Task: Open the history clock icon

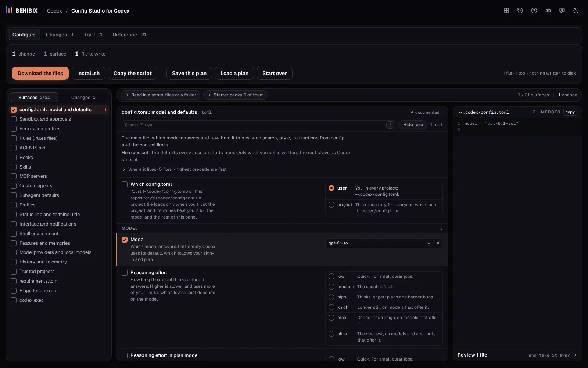Action: (x=520, y=11)
